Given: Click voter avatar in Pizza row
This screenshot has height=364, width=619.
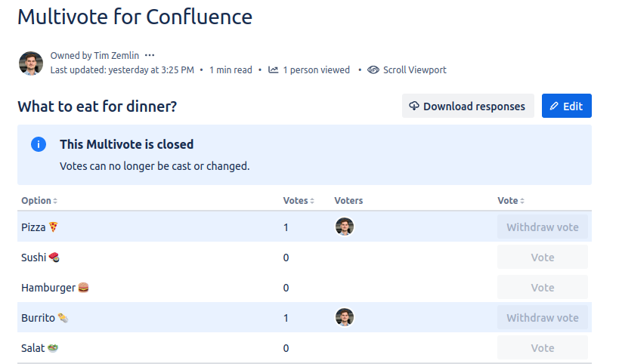Looking at the screenshot, I should tap(345, 227).
